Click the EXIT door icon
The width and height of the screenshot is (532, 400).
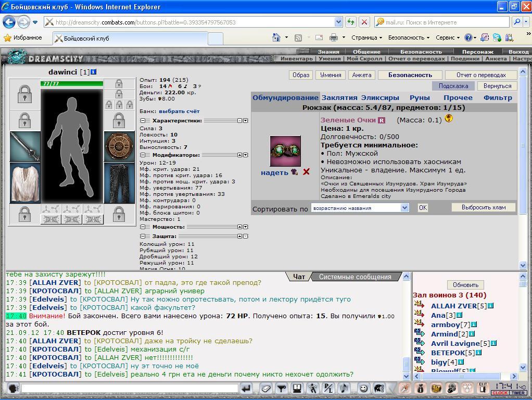coord(483,387)
